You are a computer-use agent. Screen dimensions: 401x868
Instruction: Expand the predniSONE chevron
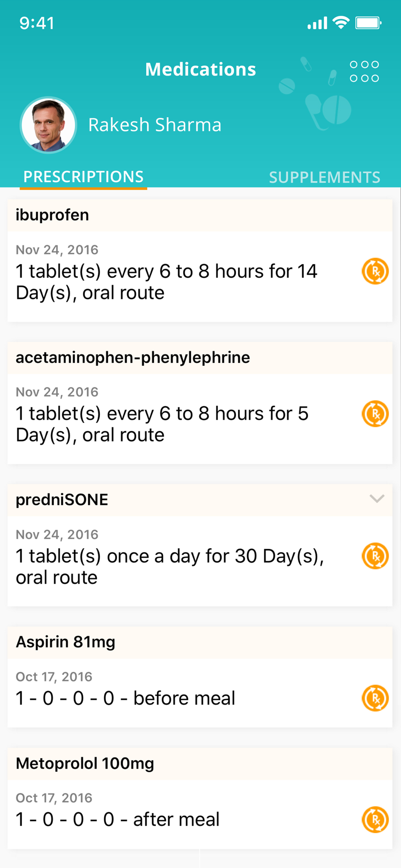377,499
